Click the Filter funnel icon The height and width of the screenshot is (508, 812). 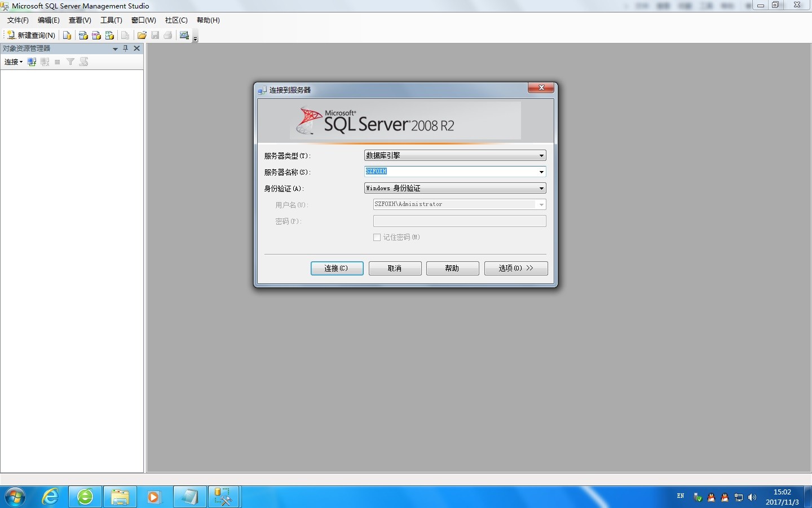click(70, 62)
